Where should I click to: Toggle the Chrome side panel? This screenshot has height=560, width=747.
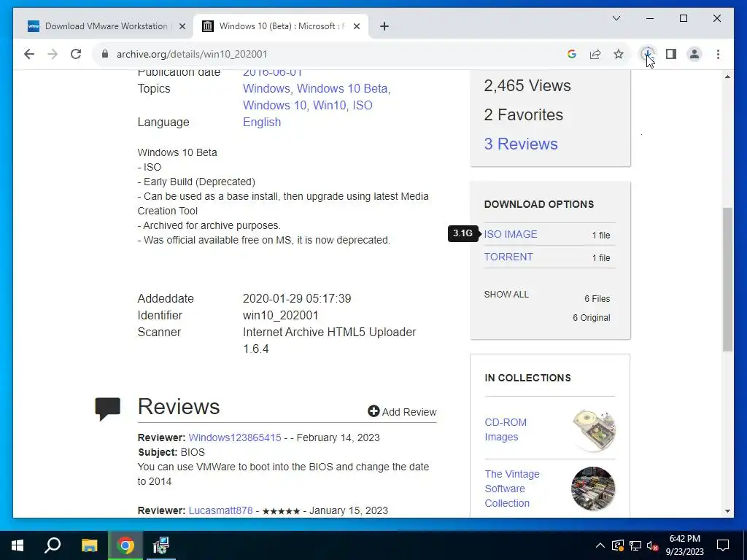[671, 54]
